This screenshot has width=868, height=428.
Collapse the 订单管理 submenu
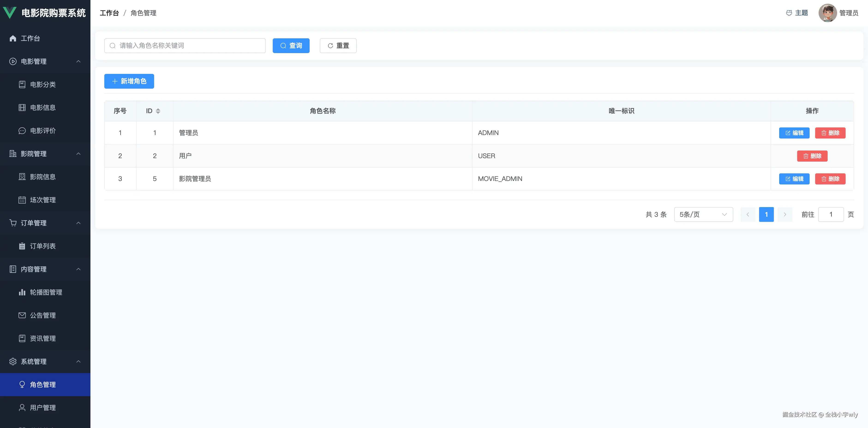tap(78, 223)
